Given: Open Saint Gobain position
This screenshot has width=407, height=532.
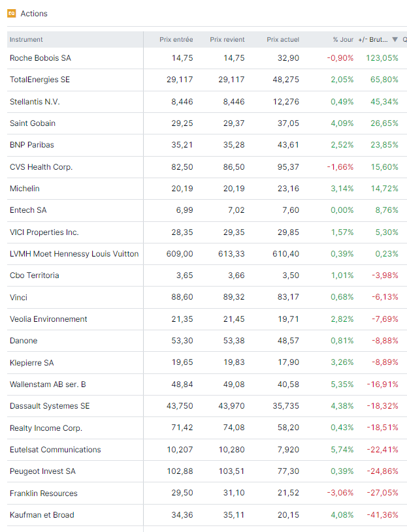Looking at the screenshot, I should 33,123.
